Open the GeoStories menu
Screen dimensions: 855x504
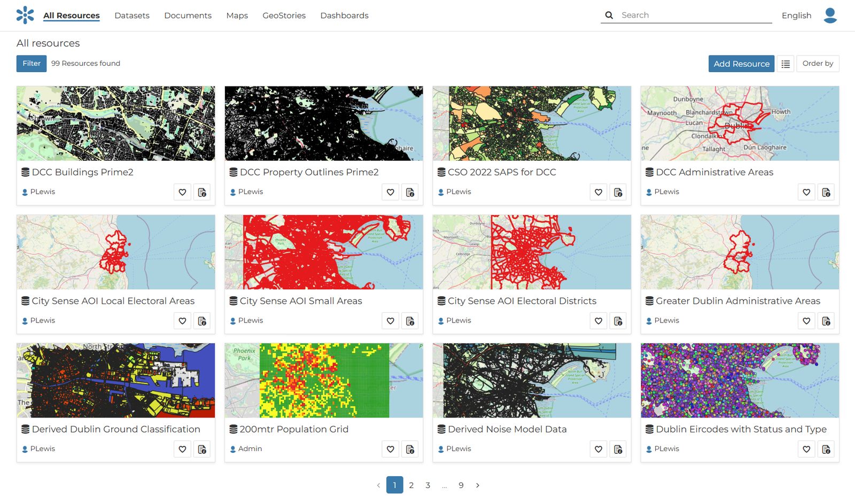pyautogui.click(x=284, y=15)
